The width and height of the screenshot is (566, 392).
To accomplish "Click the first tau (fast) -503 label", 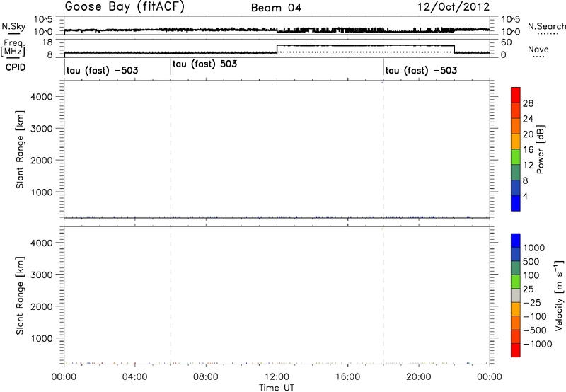I will pyautogui.click(x=102, y=70).
